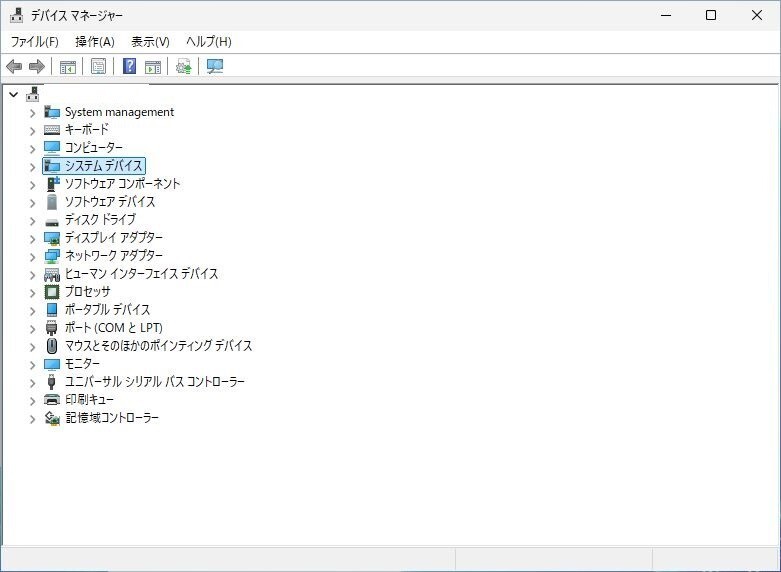Select the System management text label
Screen dimensions: 781x572
tap(120, 112)
